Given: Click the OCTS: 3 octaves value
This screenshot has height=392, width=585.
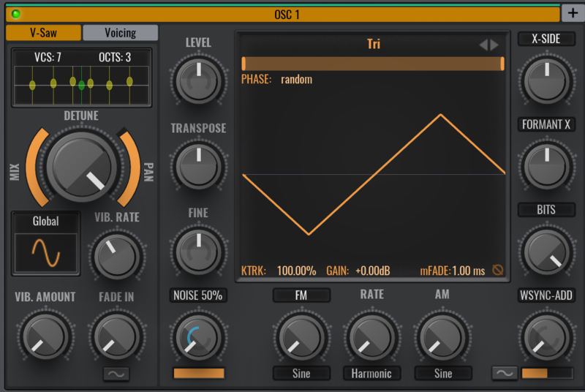Looking at the screenshot, I should pos(115,57).
